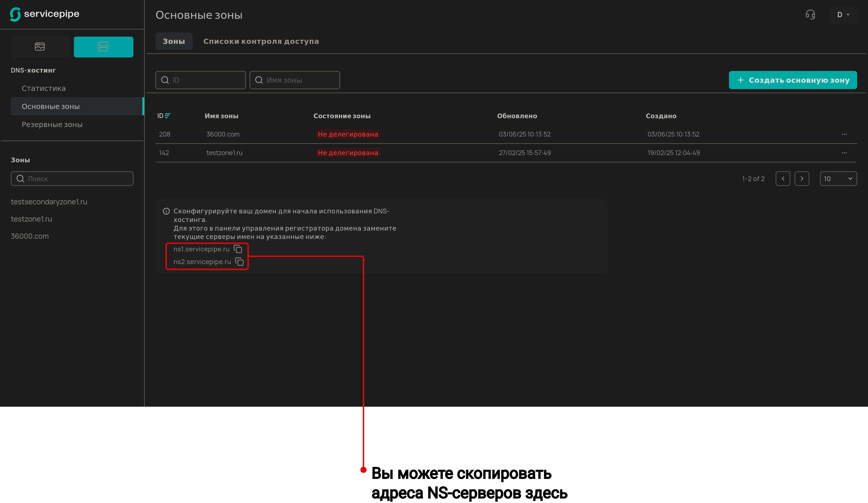Image resolution: width=868 pixels, height=503 pixels.
Task: Switch to the web protection section icon
Action: 40,47
